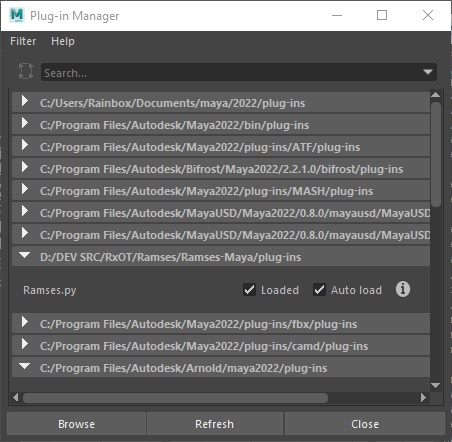The height and width of the screenshot is (442, 452).
Task: Click the scroll up arrow
Action: click(435, 95)
